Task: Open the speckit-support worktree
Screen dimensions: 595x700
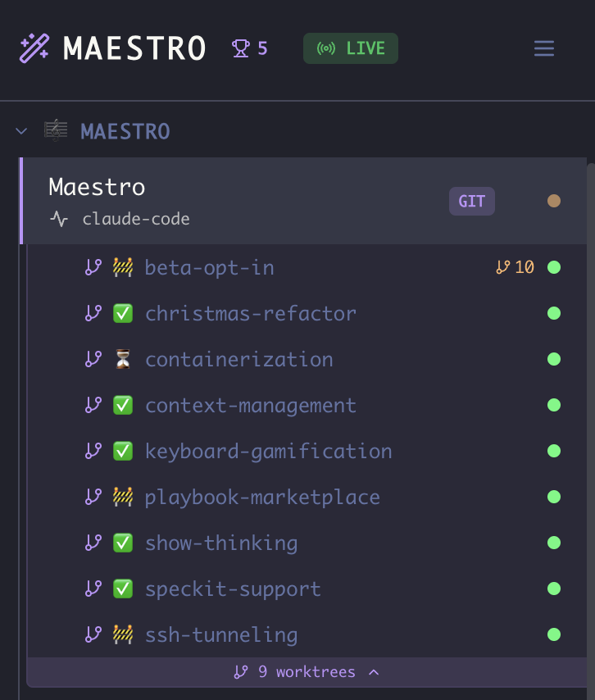Action: pyautogui.click(x=232, y=589)
